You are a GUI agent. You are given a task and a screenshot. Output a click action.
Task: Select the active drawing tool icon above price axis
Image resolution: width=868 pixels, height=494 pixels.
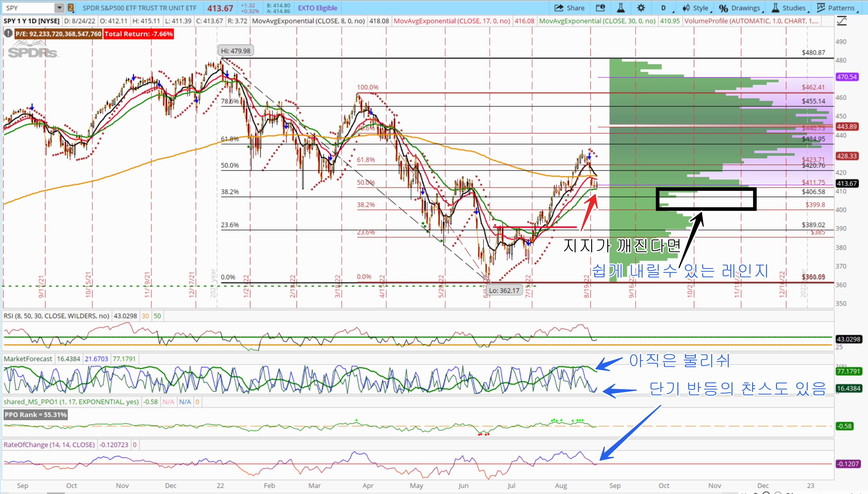pos(842,21)
